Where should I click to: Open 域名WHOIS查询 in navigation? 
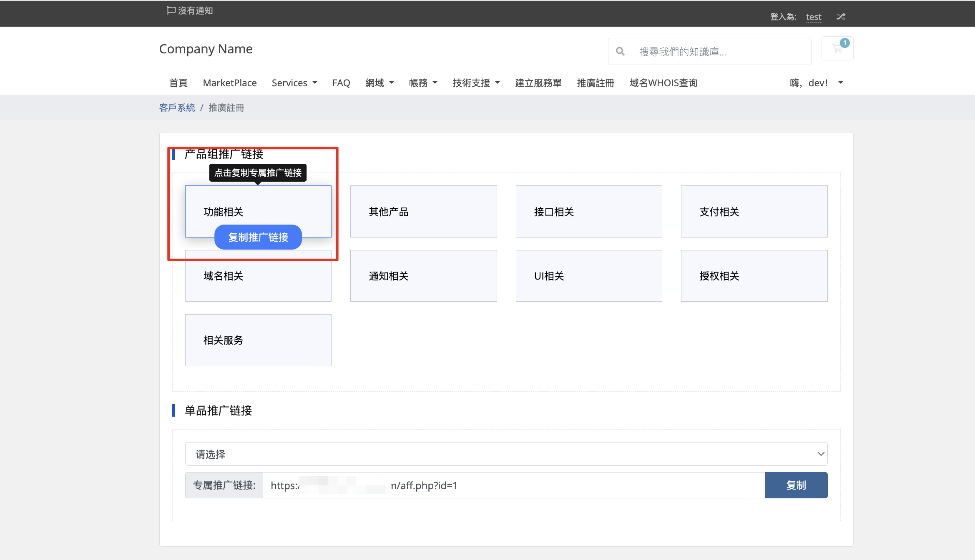pos(663,83)
